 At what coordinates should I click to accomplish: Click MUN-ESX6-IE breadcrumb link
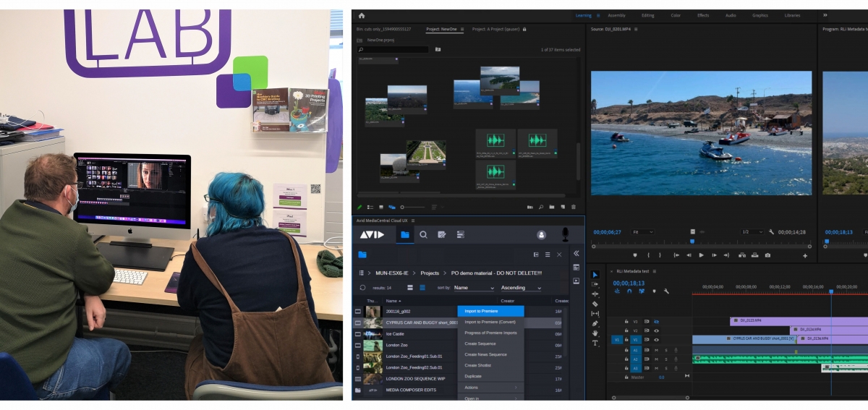click(392, 273)
